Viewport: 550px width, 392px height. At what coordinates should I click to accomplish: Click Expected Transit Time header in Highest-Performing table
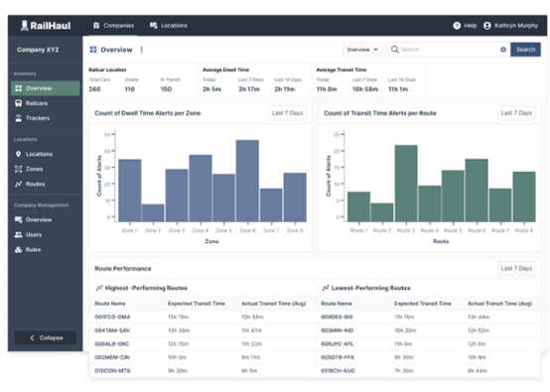coord(197,304)
